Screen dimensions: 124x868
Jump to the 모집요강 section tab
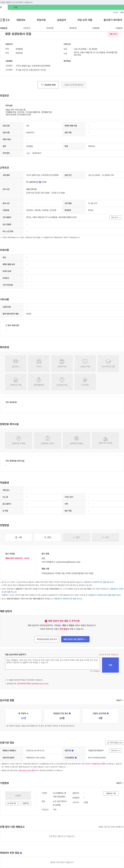(4, 28)
